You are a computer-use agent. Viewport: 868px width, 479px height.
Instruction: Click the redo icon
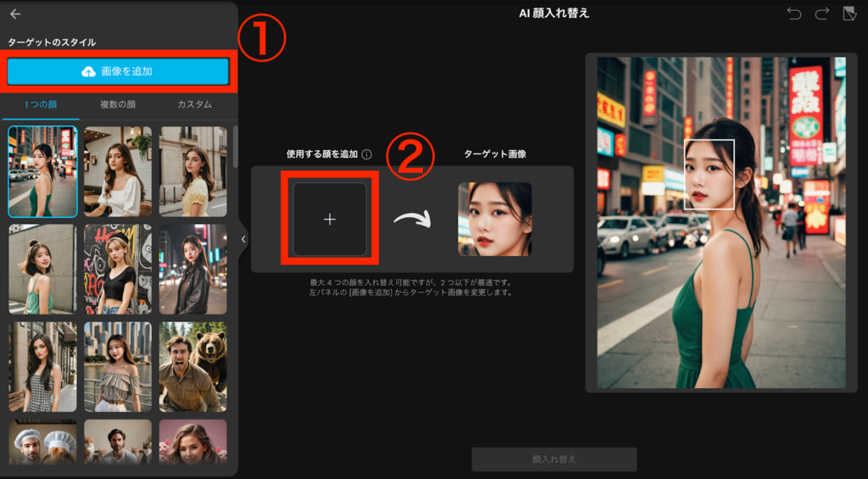(x=821, y=14)
